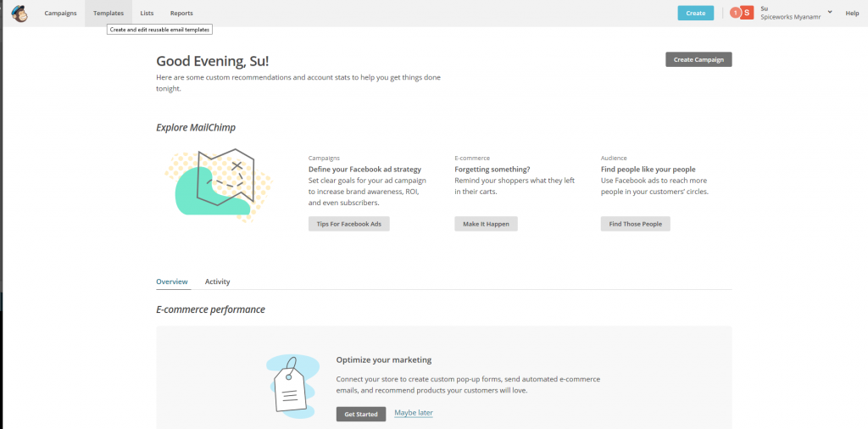Image resolution: width=868 pixels, height=429 pixels.
Task: Click Tips For Facebook Ads button
Action: [348, 224]
